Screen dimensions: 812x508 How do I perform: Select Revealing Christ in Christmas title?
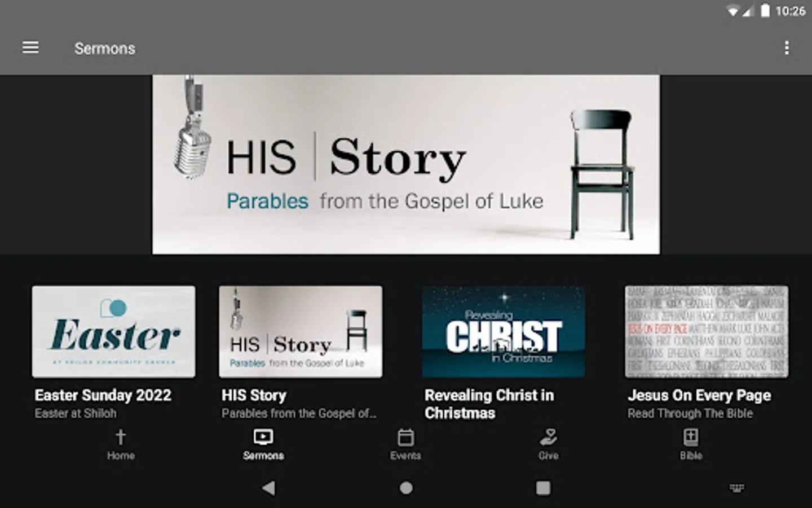pyautogui.click(x=489, y=404)
